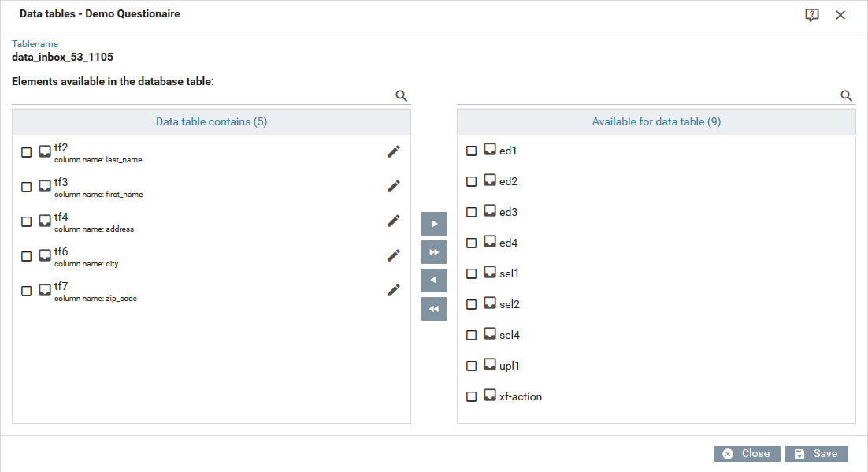Move all items left with double arrow
The width and height of the screenshot is (868, 472).
434,309
